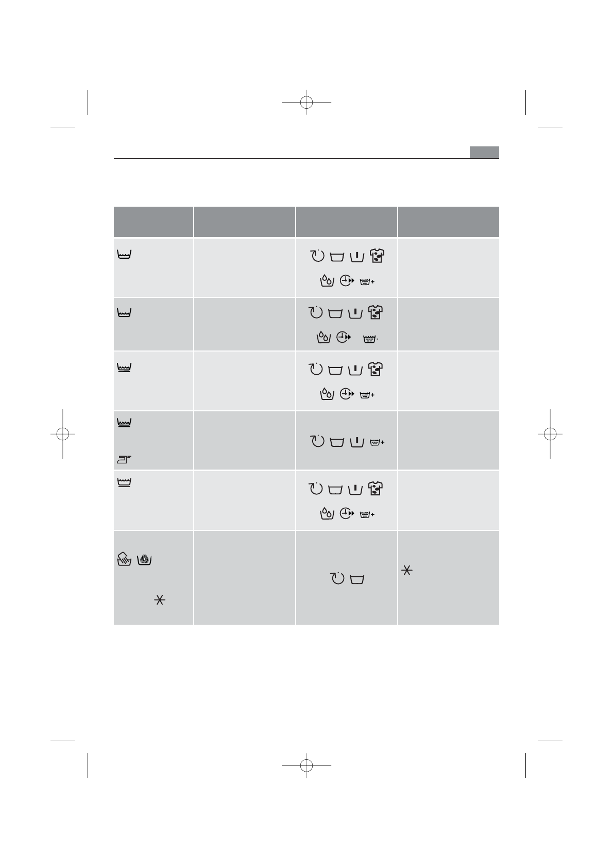Click the last column header cell
Screen dimensions: 613x868
tap(448, 222)
